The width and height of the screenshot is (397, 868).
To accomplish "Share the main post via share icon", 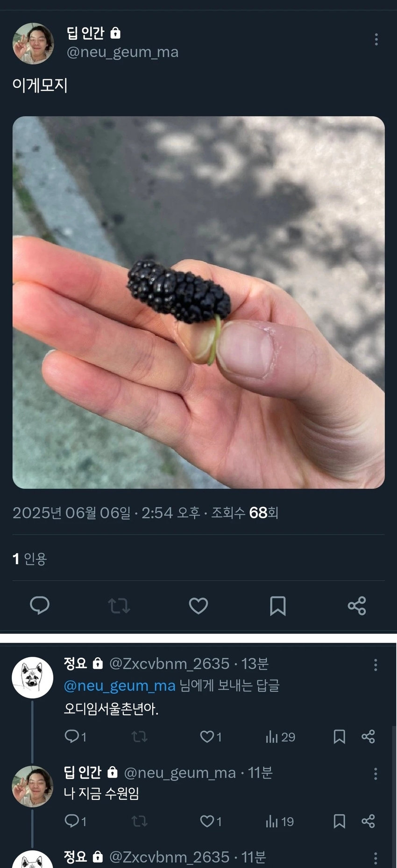I will pos(357,605).
